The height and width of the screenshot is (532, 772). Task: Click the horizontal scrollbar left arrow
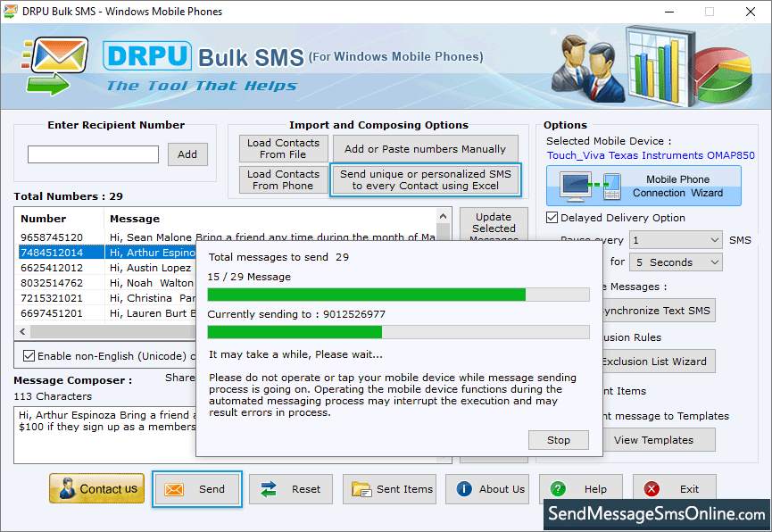point(22,331)
